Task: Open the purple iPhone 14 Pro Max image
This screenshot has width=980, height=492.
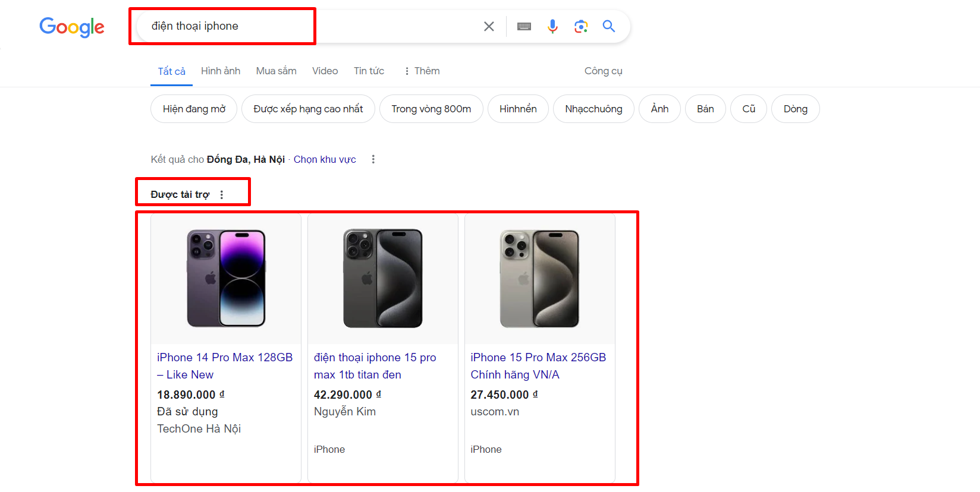Action: click(226, 278)
